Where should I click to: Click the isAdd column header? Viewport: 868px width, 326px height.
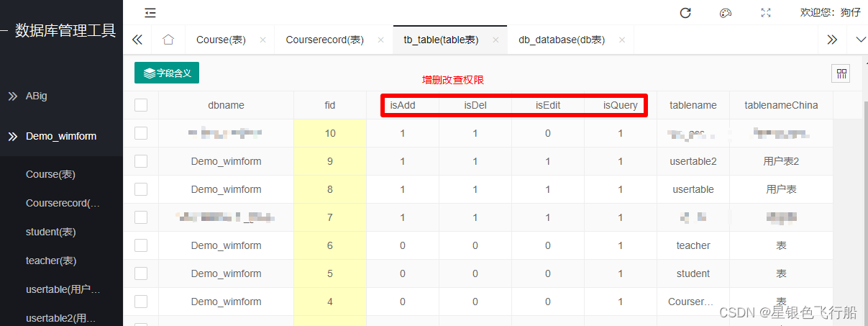pyautogui.click(x=403, y=105)
